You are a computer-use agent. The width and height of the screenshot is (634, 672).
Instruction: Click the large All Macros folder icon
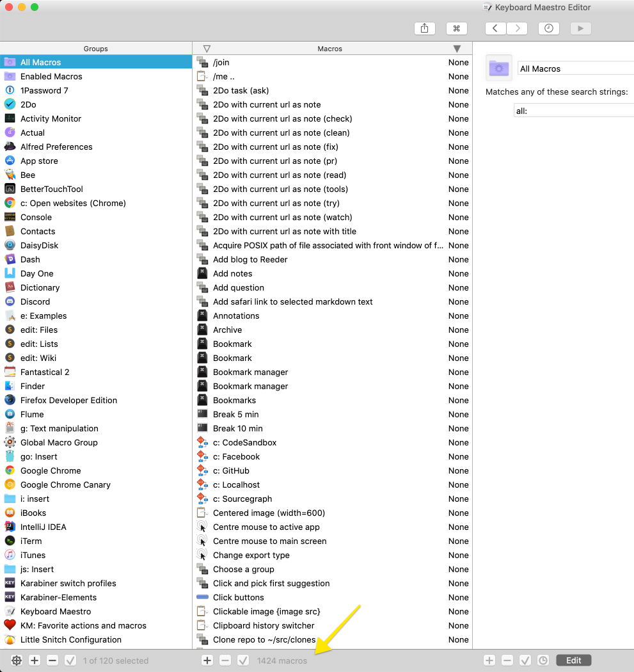499,68
